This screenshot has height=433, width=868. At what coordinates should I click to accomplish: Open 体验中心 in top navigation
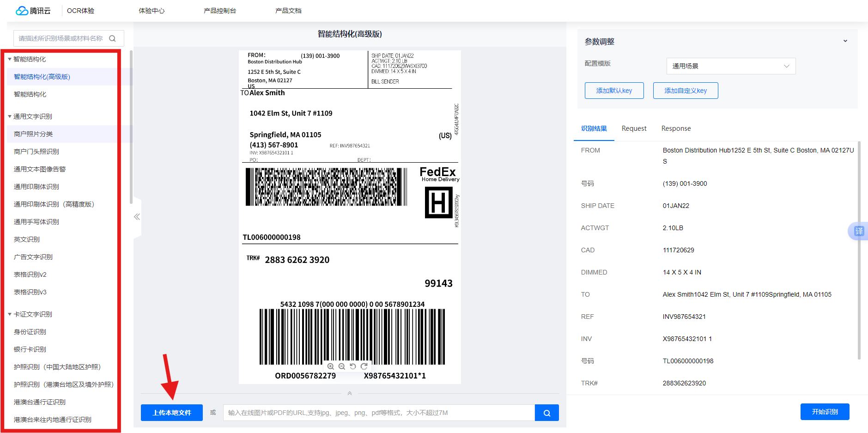[x=152, y=11]
